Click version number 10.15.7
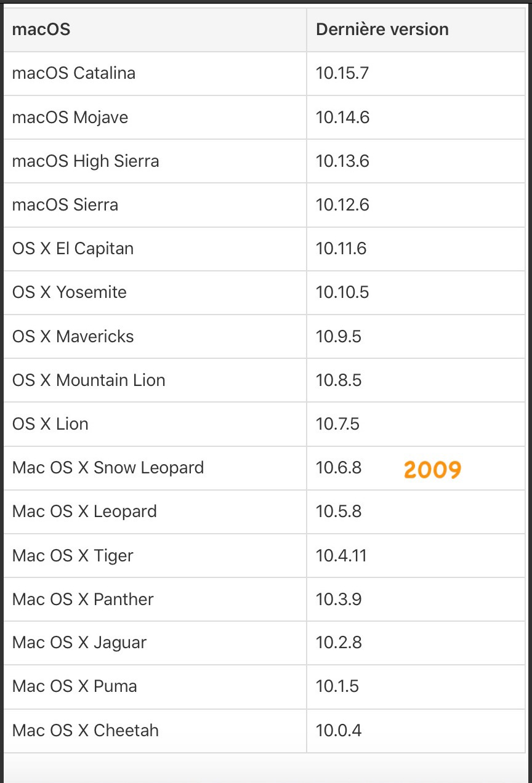The height and width of the screenshot is (783, 532). [342, 73]
